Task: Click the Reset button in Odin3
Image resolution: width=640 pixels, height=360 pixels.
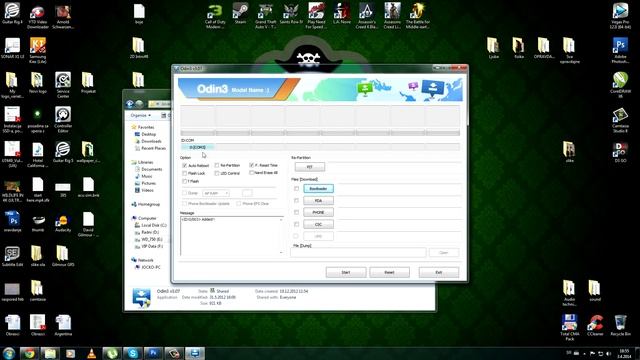Action: (389, 272)
